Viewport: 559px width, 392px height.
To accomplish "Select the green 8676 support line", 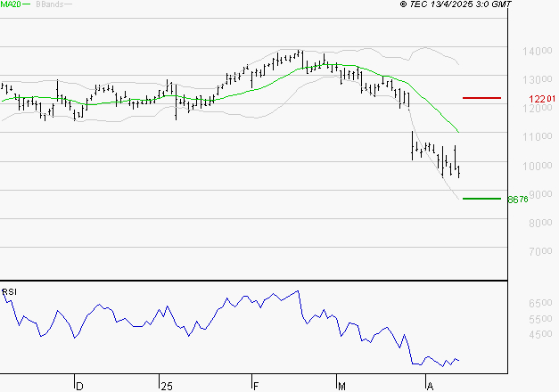I will pyautogui.click(x=481, y=199).
